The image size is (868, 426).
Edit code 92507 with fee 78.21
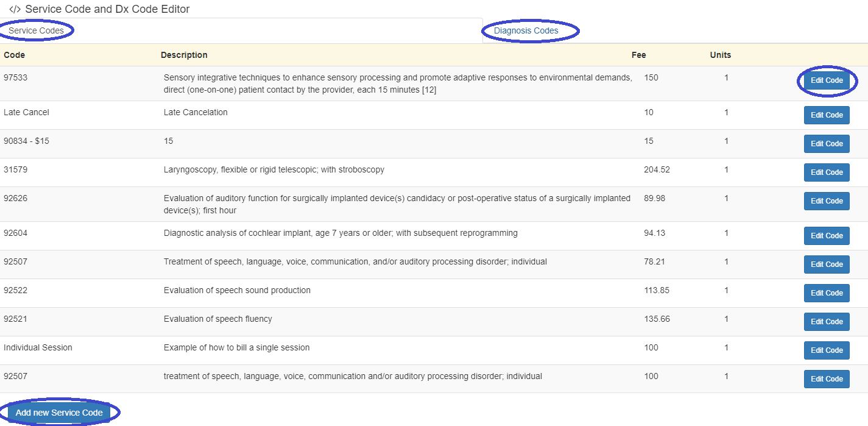point(826,264)
